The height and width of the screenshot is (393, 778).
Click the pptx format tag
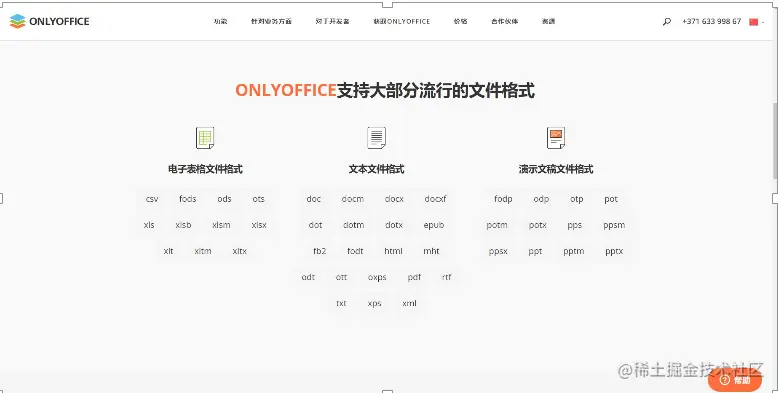[614, 251]
